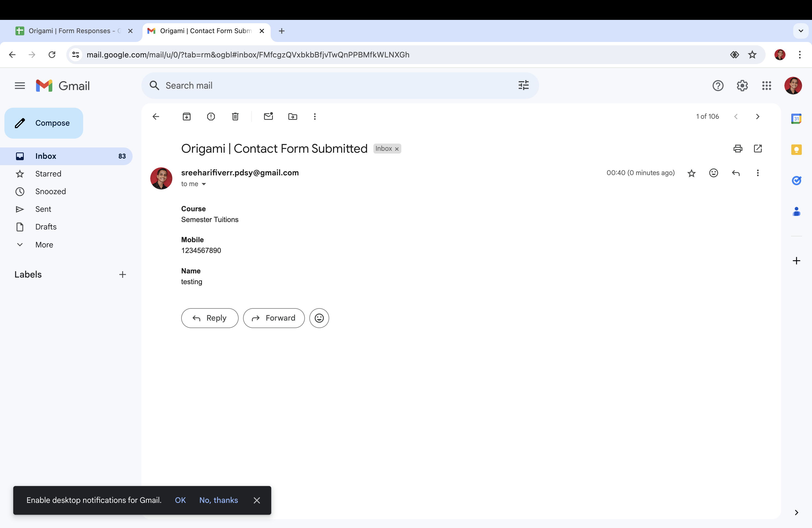
Task: Archive this email
Action: click(187, 117)
